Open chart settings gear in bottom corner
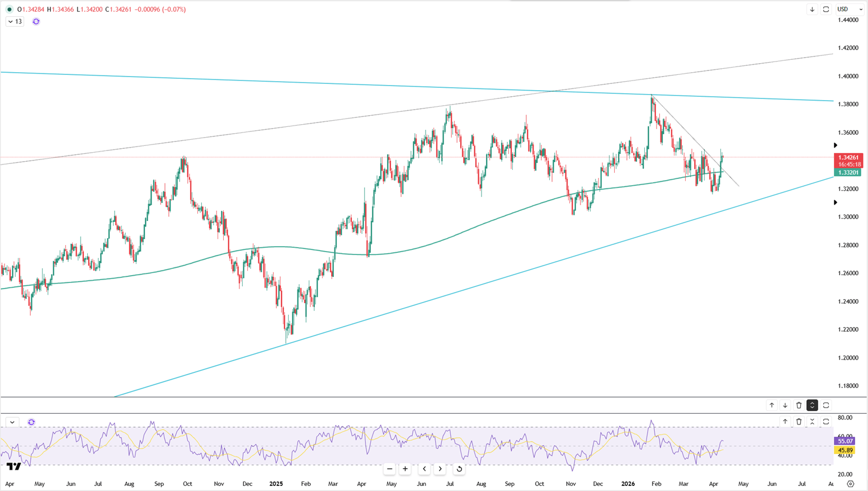 click(850, 484)
